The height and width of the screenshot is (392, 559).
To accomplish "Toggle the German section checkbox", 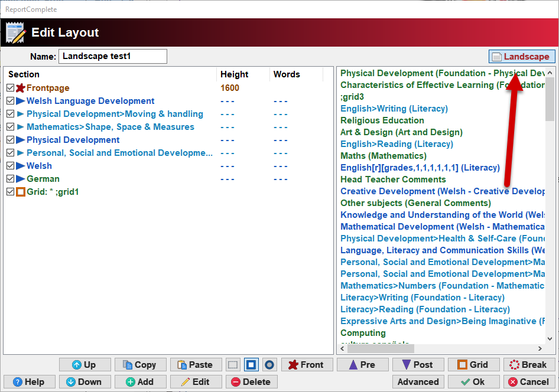I will (x=10, y=179).
